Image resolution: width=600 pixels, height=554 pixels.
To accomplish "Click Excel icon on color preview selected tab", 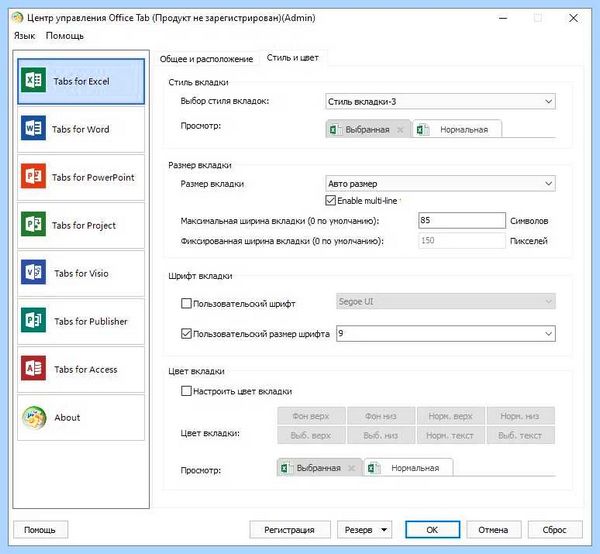I will tap(286, 468).
